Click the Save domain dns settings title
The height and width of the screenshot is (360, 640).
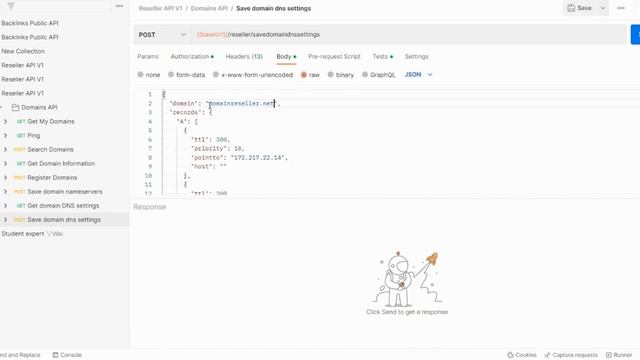point(273,8)
